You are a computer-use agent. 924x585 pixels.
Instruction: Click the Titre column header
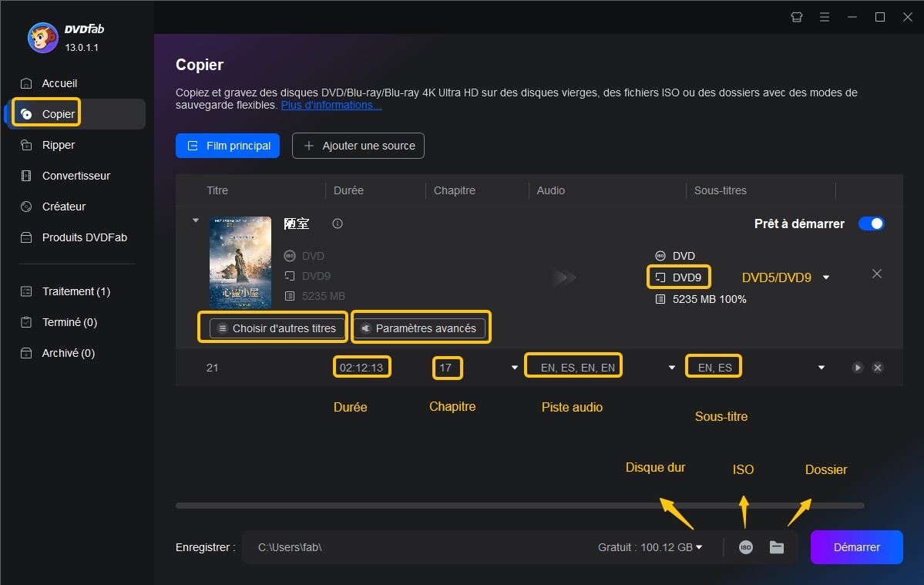[x=217, y=190]
